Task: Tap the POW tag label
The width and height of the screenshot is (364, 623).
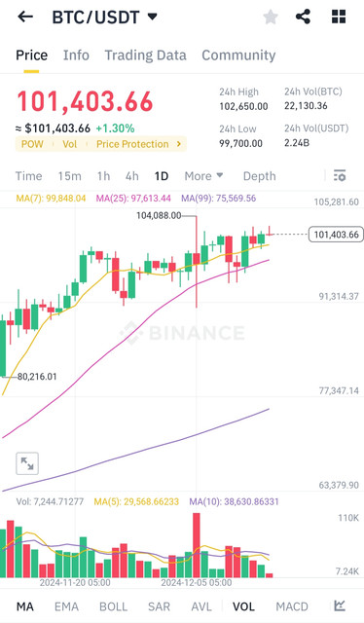Action: click(32, 144)
